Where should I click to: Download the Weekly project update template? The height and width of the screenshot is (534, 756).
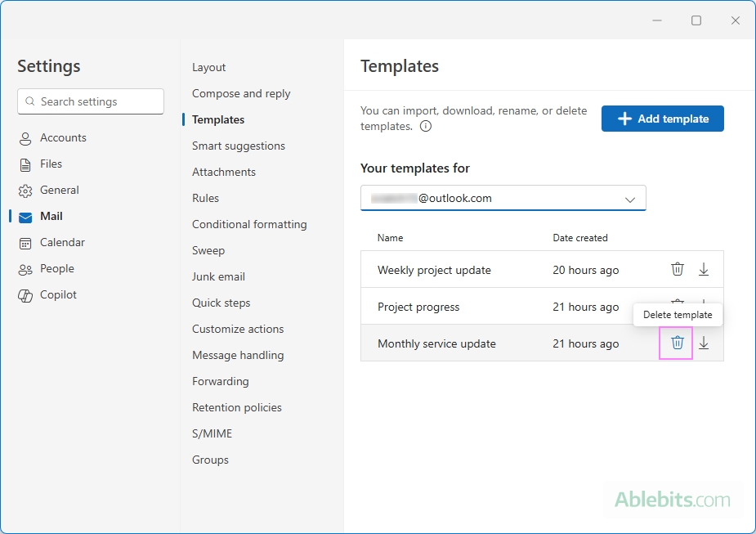[x=704, y=268]
